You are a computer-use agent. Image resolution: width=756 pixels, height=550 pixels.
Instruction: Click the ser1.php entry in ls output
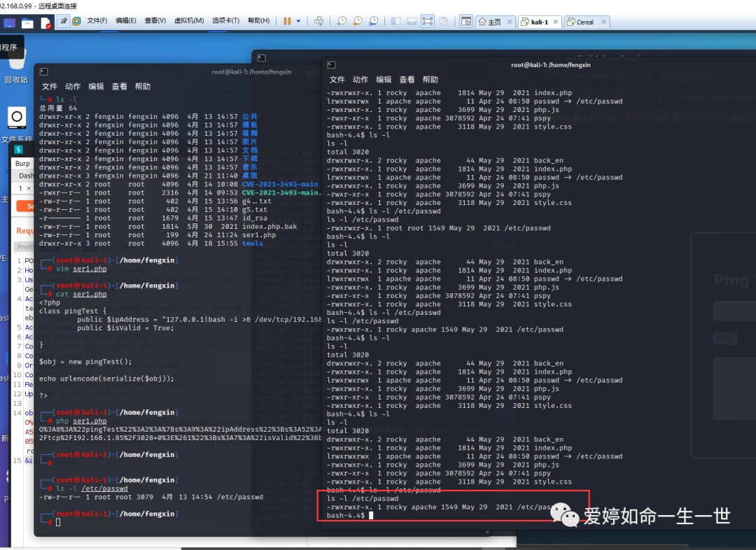(259, 235)
